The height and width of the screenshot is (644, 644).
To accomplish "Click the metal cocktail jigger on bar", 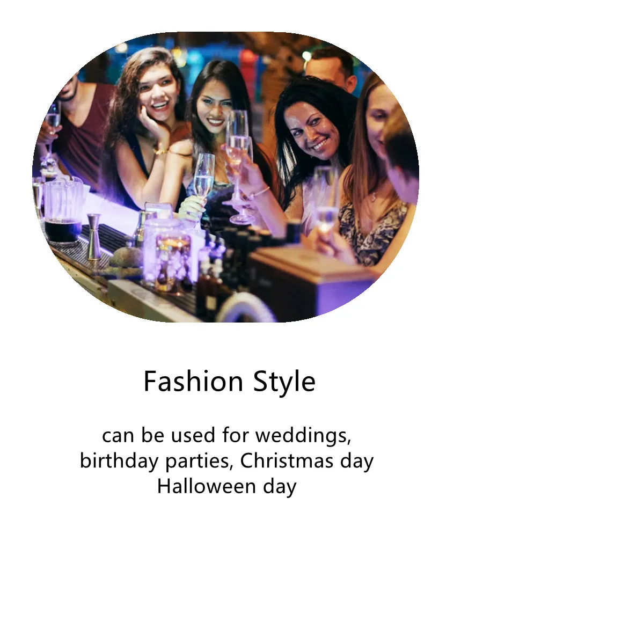I will 94,236.
